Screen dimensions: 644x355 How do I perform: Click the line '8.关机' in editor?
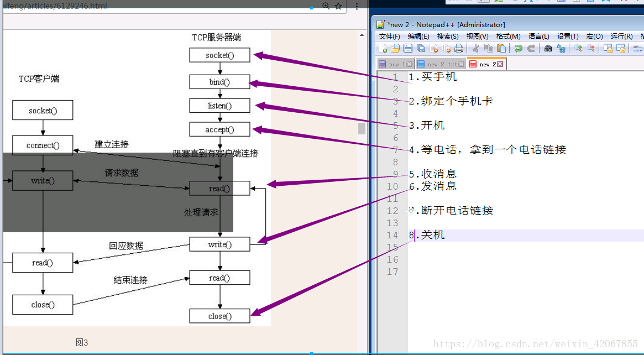point(427,235)
